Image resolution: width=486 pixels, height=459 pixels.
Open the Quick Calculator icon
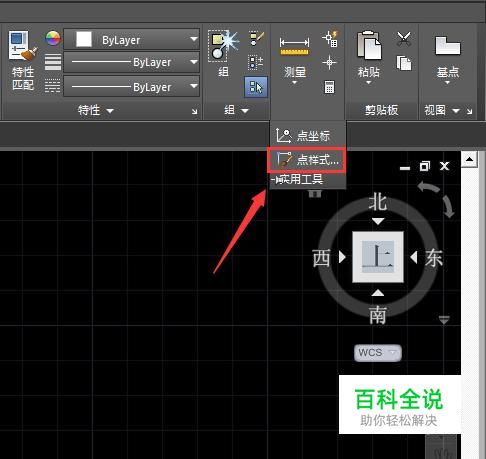[329, 87]
